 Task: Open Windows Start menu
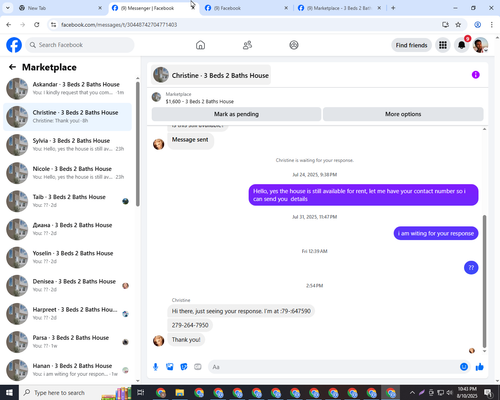tap(9, 392)
